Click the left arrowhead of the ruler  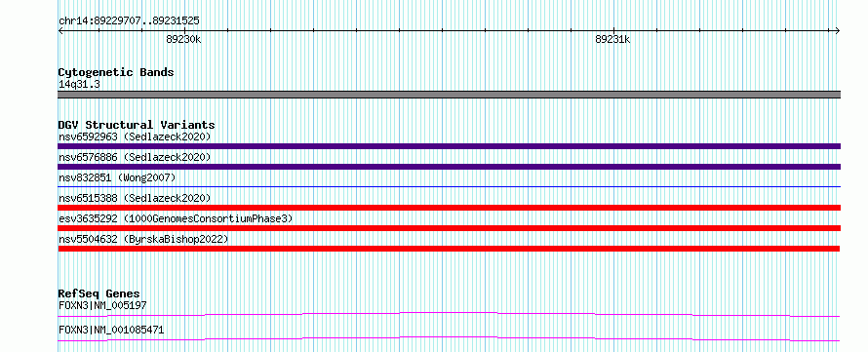(60, 30)
